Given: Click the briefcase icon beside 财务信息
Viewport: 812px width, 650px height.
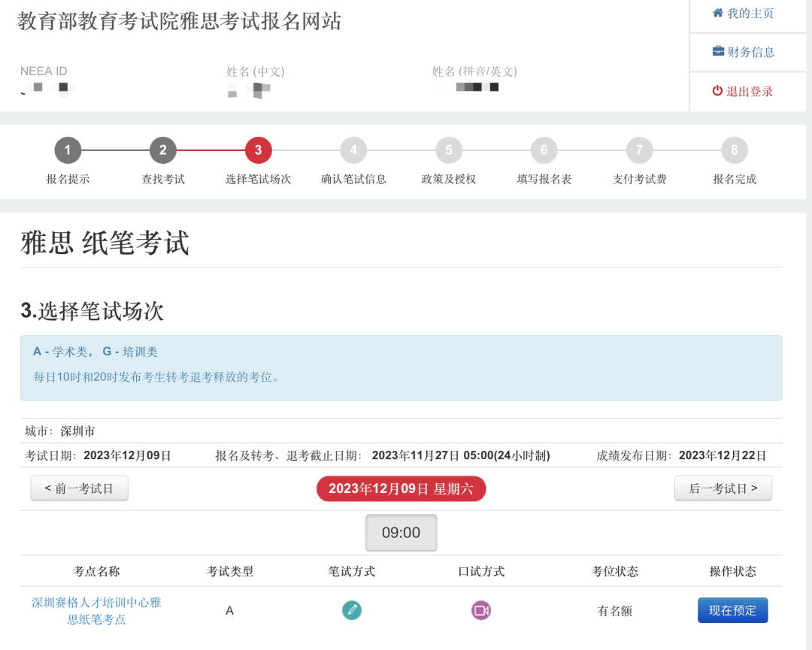Looking at the screenshot, I should pyautogui.click(x=718, y=52).
